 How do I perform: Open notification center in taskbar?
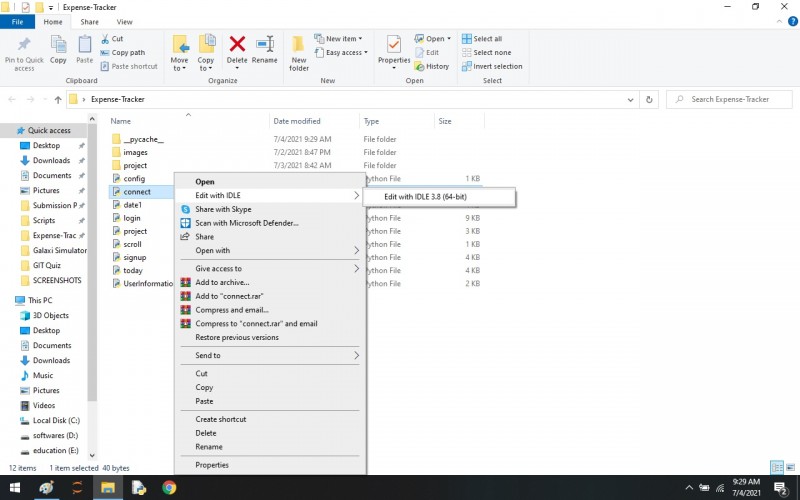tap(780, 489)
